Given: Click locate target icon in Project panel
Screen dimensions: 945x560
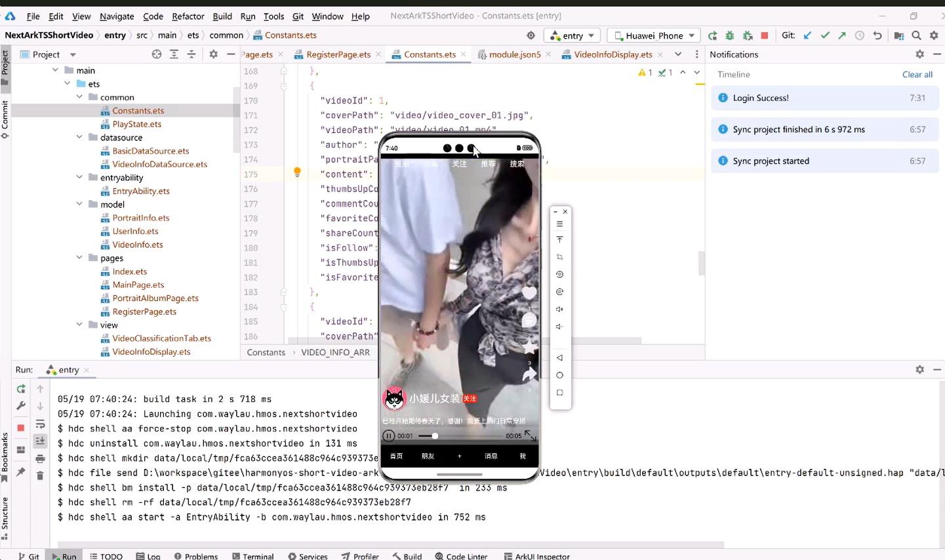Looking at the screenshot, I should click(157, 54).
